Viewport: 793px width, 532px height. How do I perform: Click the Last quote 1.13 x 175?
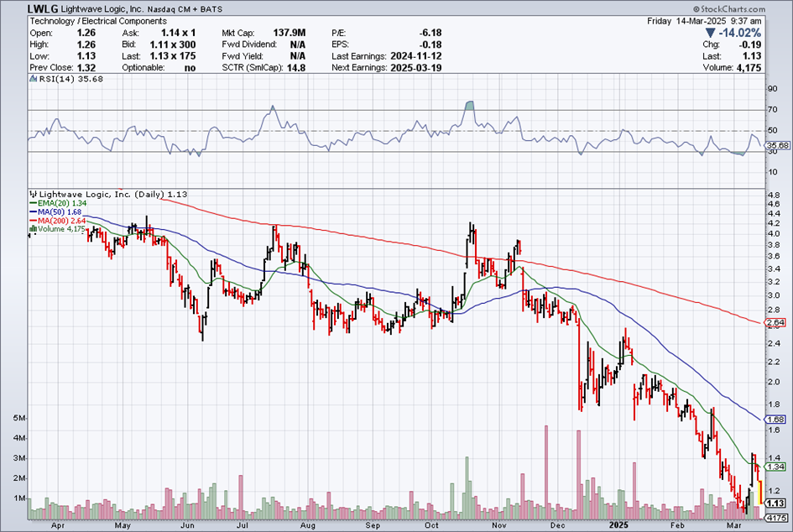tap(173, 56)
